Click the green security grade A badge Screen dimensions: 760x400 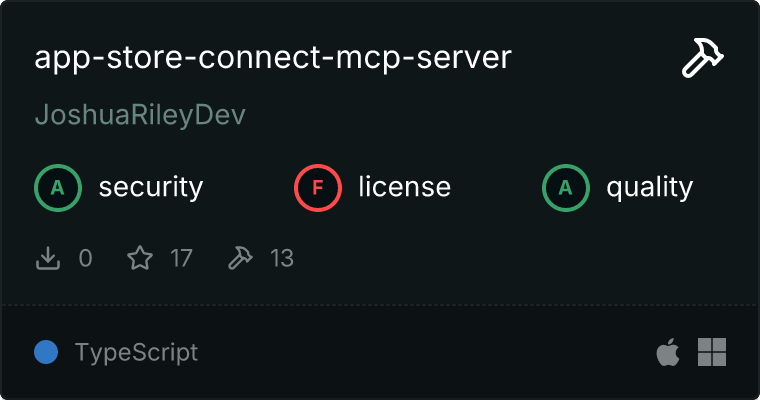58,187
